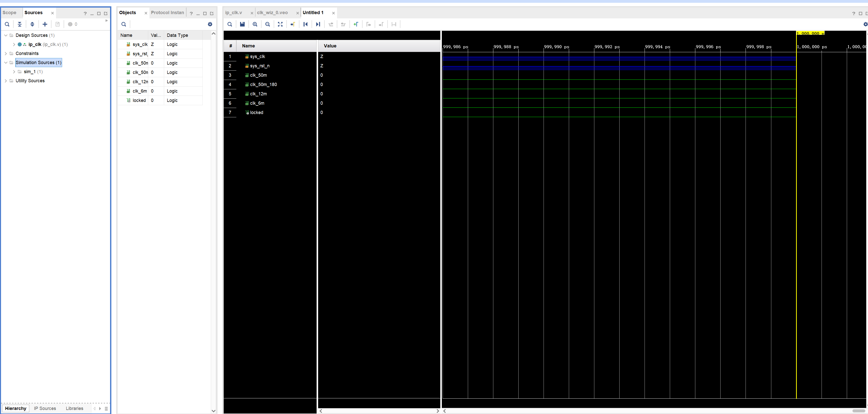Select the locked signal in the waveform list

(x=257, y=113)
